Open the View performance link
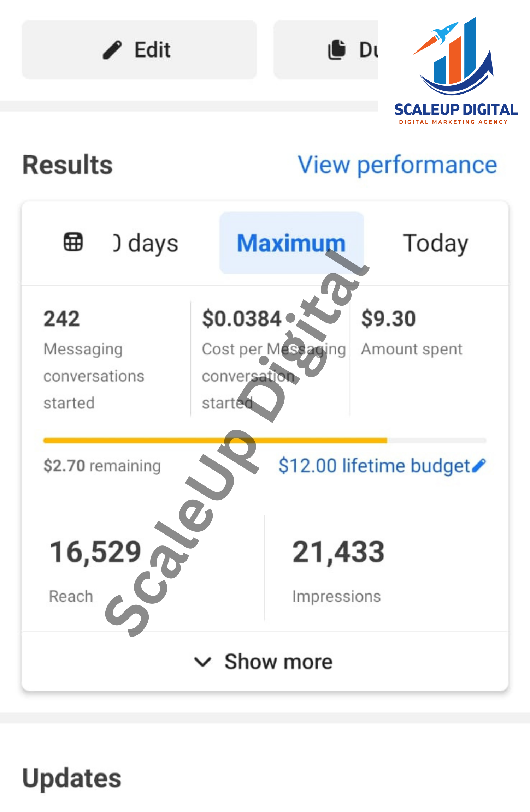The height and width of the screenshot is (812, 530). coord(397,165)
